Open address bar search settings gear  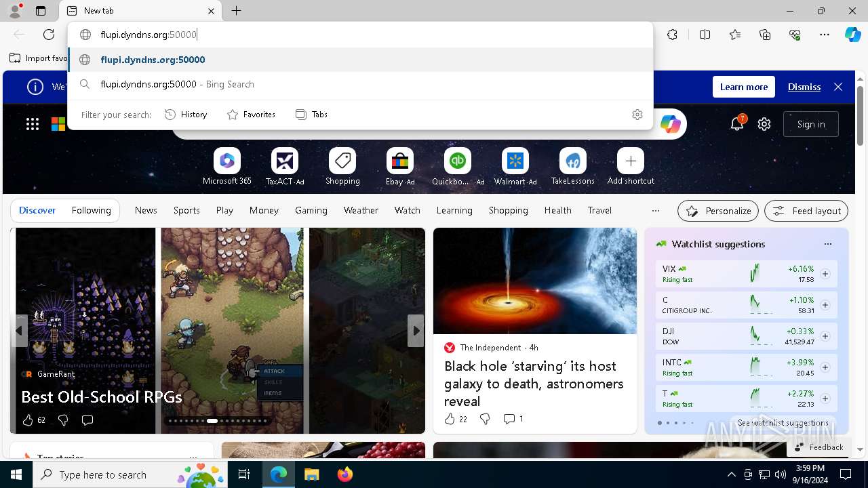(x=637, y=115)
